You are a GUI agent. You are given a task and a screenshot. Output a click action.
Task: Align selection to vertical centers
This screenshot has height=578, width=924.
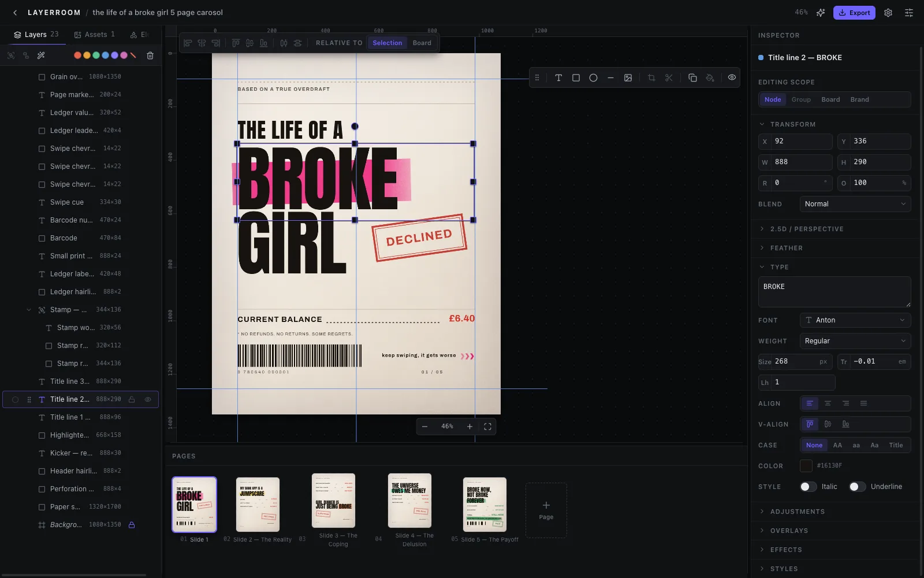tap(249, 43)
